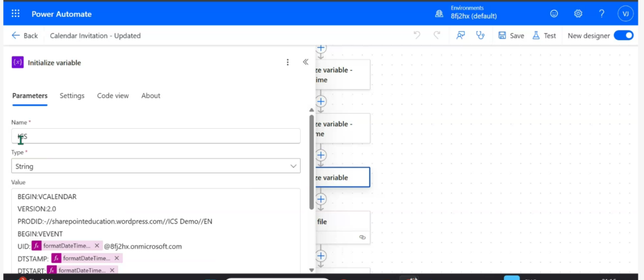Open the settings gear icon
Image resolution: width=644 pixels, height=280 pixels.
point(578,14)
